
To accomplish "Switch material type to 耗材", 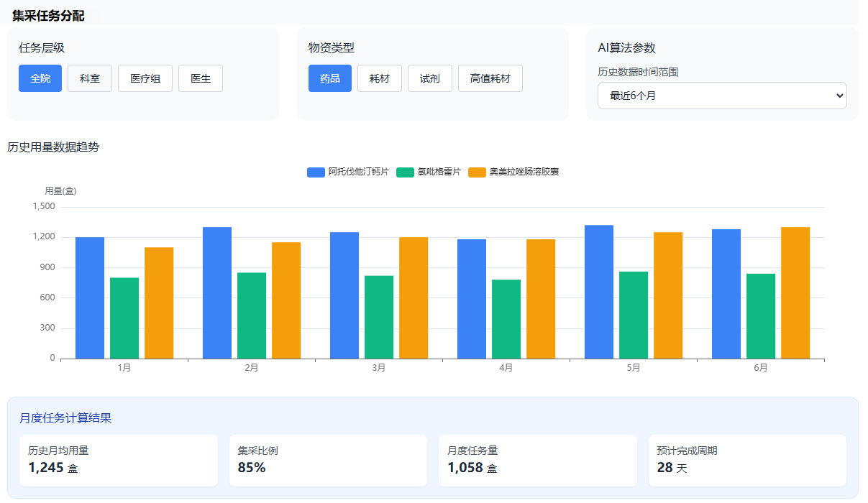I will click(x=380, y=78).
